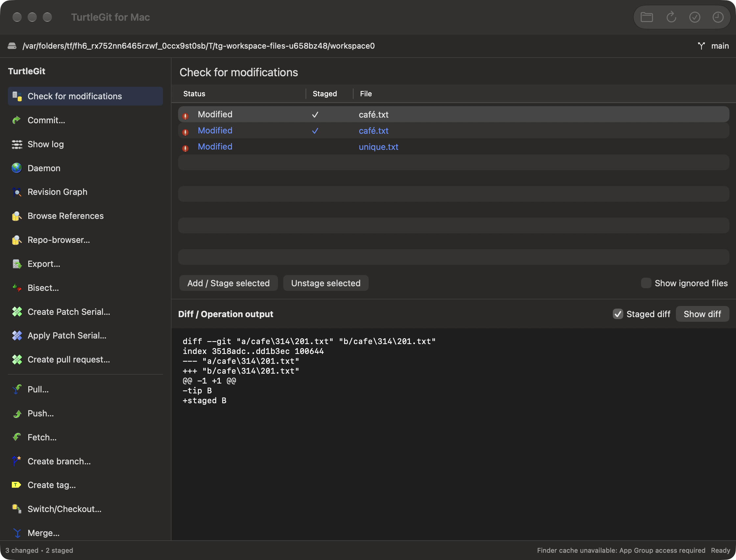Click the circled checkmark toolbar icon
Image resolution: width=736 pixels, height=560 pixels.
(695, 17)
